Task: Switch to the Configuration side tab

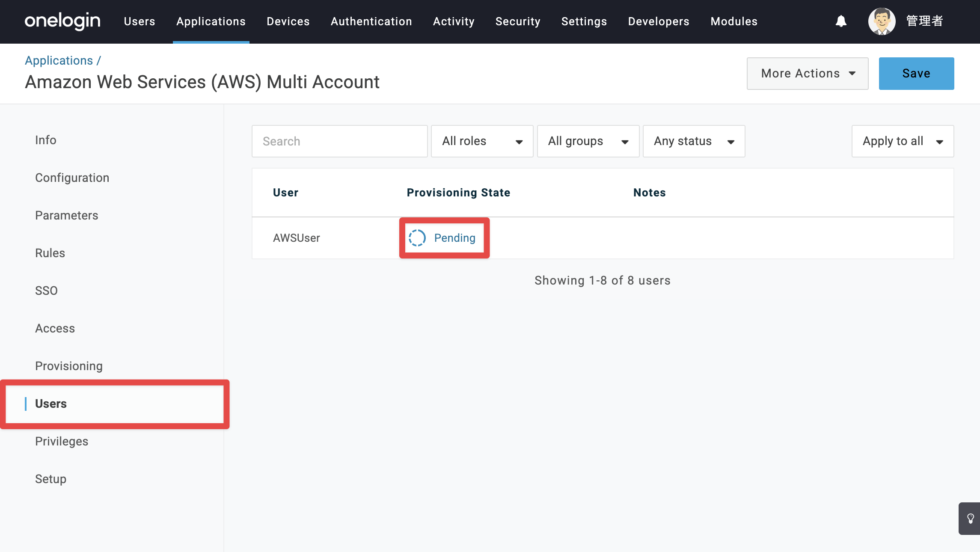Action: [x=72, y=178]
